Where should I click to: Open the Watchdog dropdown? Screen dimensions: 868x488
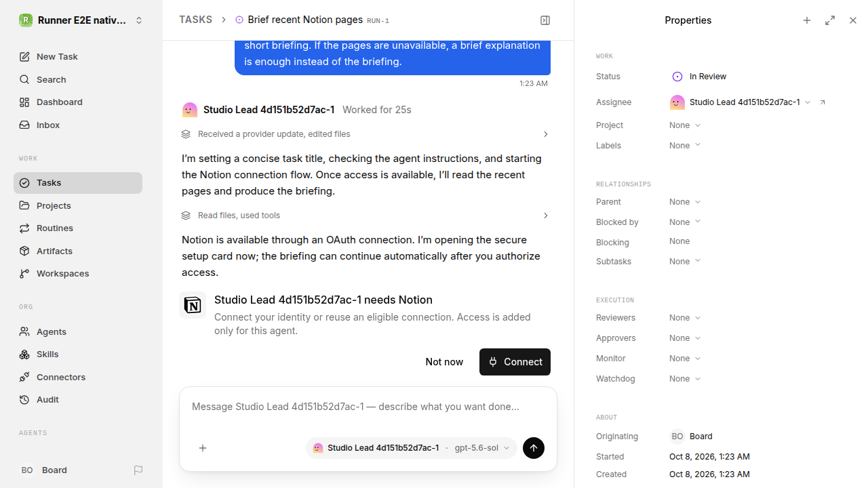tap(685, 379)
